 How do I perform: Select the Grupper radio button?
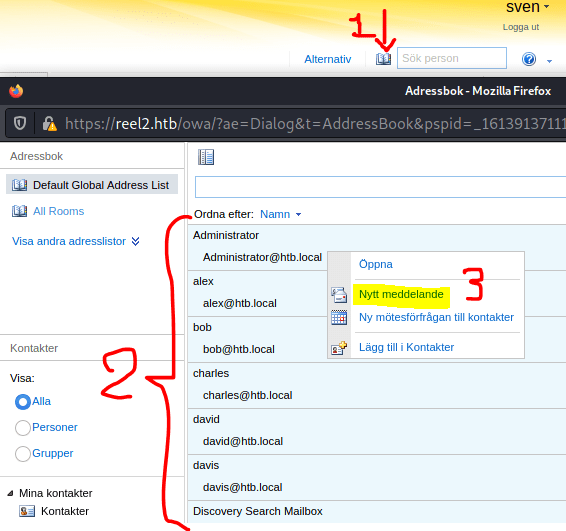coord(23,454)
